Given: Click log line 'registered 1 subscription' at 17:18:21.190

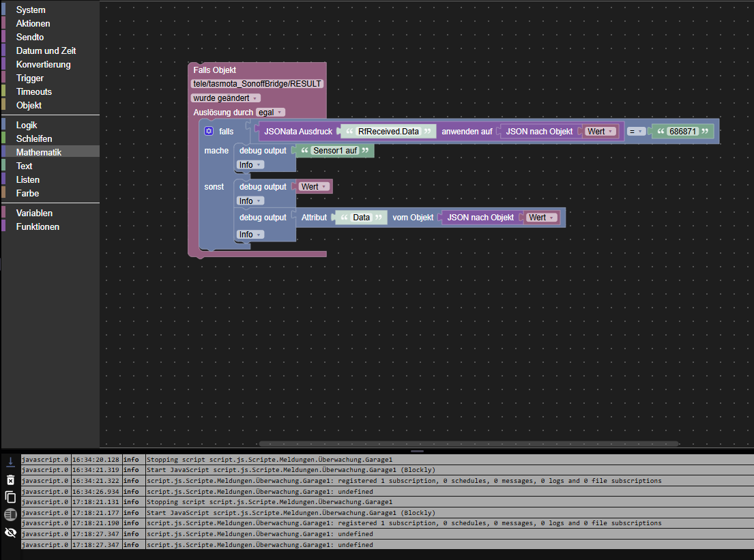Looking at the screenshot, I should pos(387,523).
